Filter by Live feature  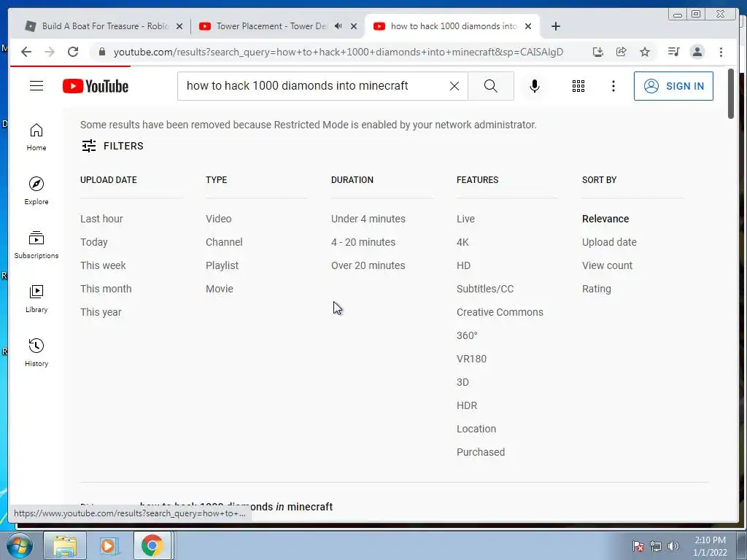coord(465,219)
